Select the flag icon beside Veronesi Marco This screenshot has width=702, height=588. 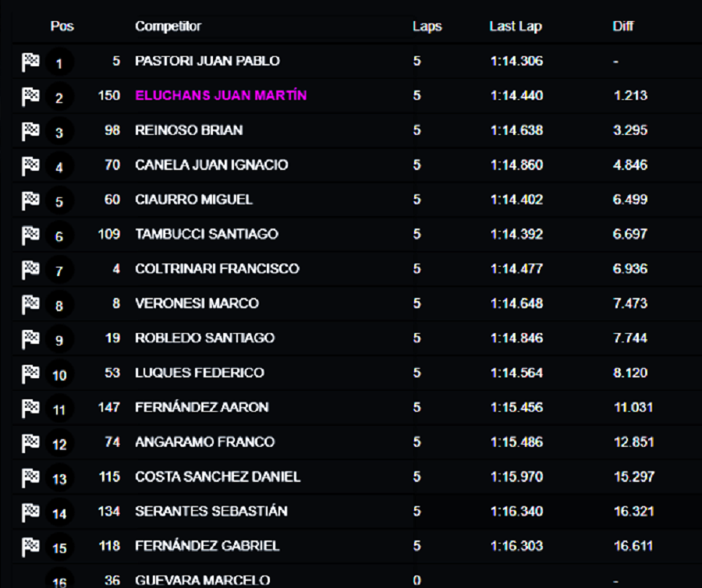point(30,304)
